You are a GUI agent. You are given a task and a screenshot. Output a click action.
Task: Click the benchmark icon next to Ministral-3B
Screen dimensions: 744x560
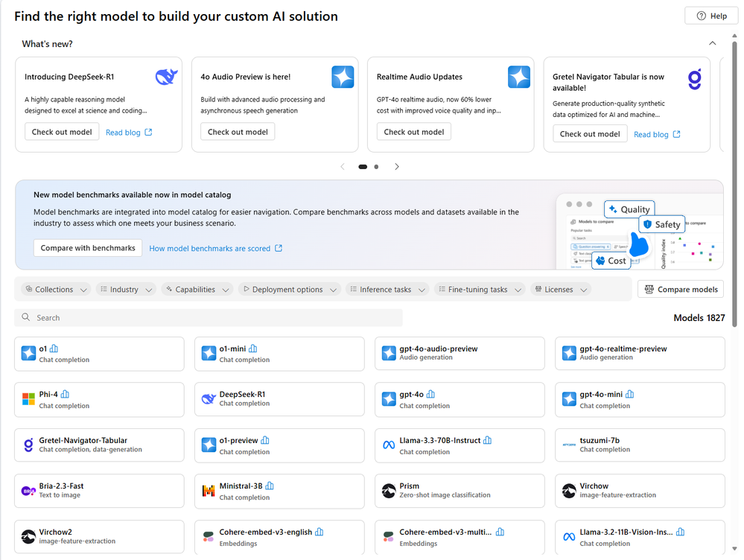tap(270, 486)
